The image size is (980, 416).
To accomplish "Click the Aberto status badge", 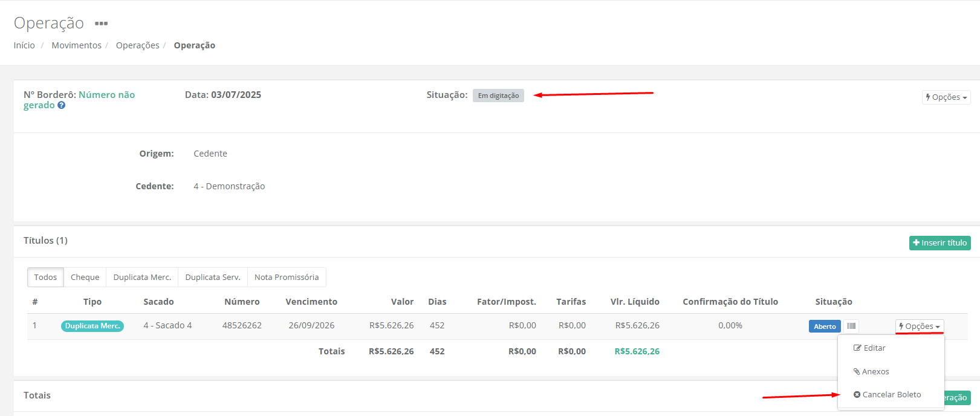I will pyautogui.click(x=824, y=326).
